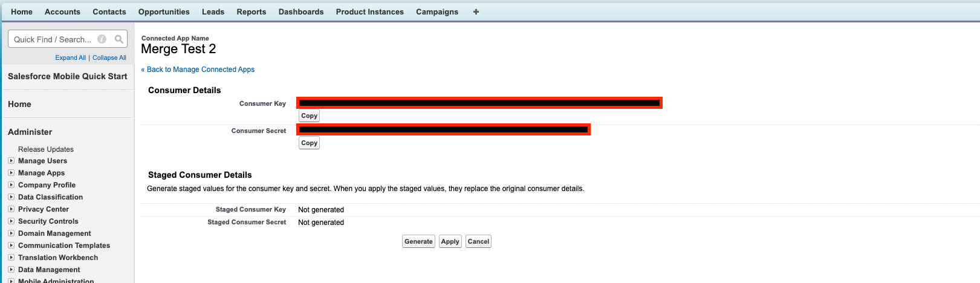Open Release Updates in sidebar
The height and width of the screenshot is (283, 980).
pyautogui.click(x=46, y=149)
